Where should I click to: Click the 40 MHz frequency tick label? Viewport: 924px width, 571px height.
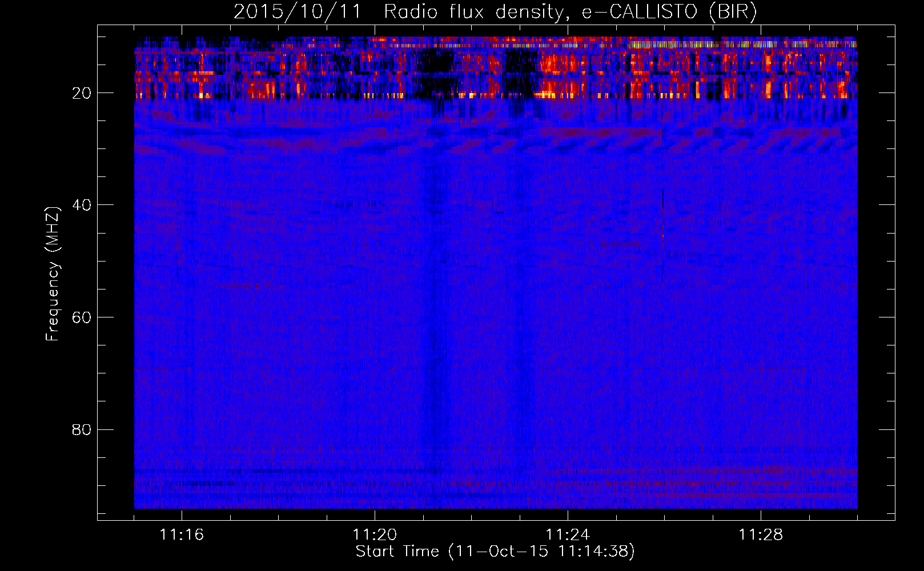click(82, 205)
